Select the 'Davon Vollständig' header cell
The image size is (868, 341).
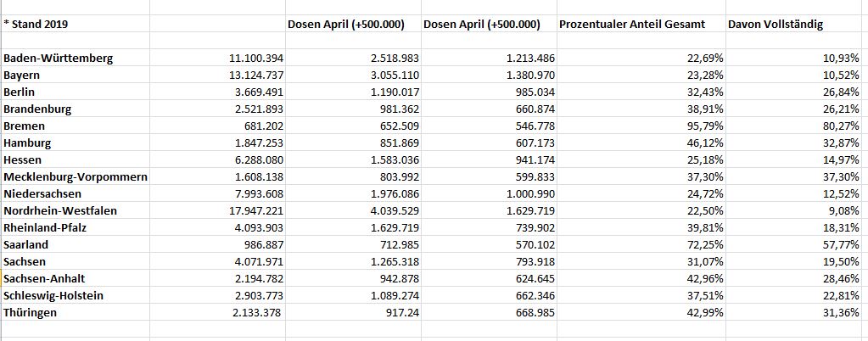coord(775,25)
